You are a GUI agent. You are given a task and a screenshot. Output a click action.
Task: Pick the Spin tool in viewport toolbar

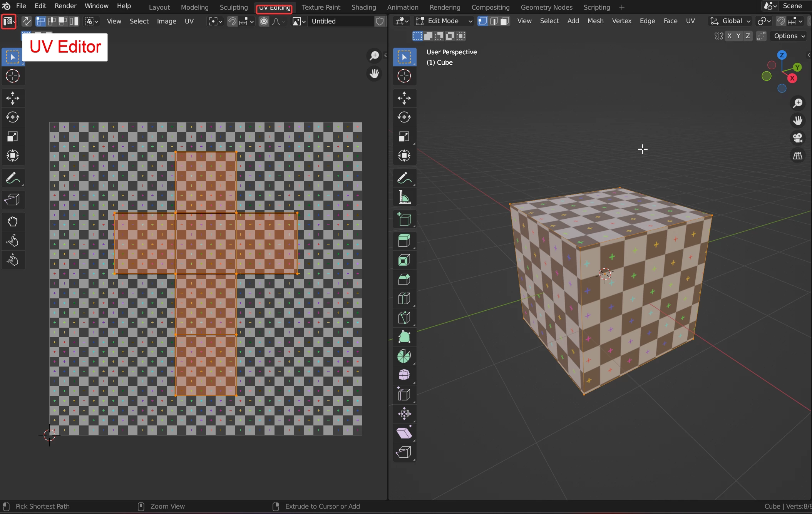[x=404, y=357]
